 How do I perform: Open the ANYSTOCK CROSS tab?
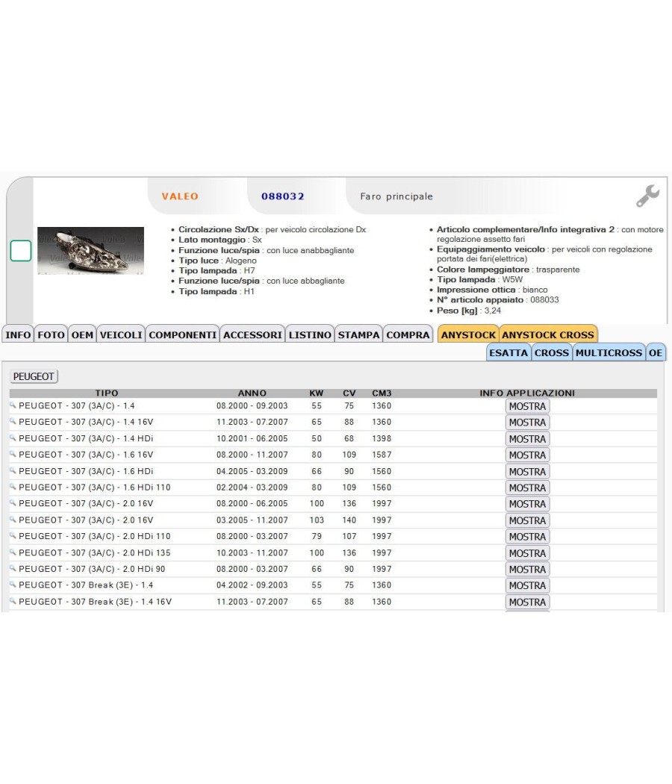pyautogui.click(x=548, y=335)
